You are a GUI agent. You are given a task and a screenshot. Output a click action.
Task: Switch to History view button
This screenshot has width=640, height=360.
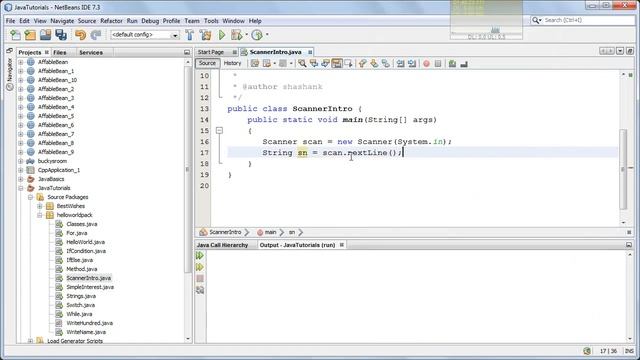click(x=232, y=63)
